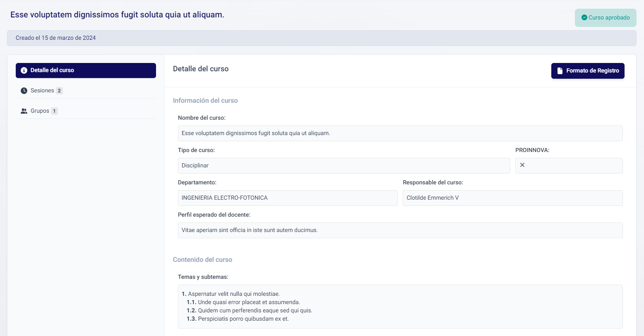Go to the Grupos tab
This screenshot has width=644, height=336.
[40, 111]
